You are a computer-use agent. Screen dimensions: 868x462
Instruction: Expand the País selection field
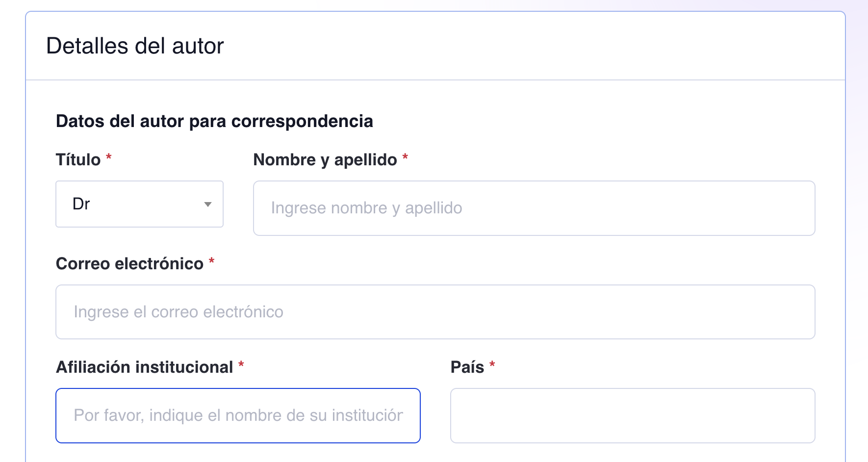[x=633, y=415]
